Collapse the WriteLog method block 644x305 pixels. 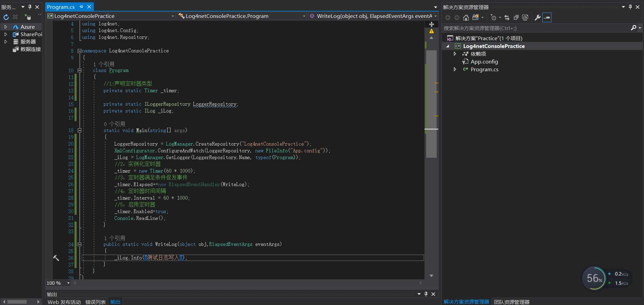79,244
